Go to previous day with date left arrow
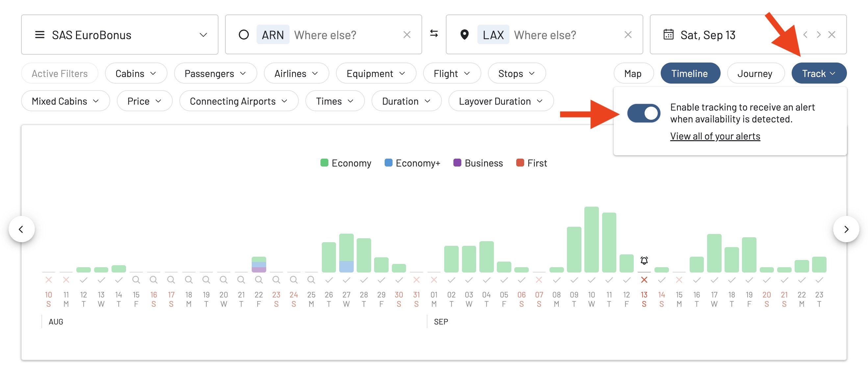Screen dimensions: 868x387 click(x=805, y=35)
